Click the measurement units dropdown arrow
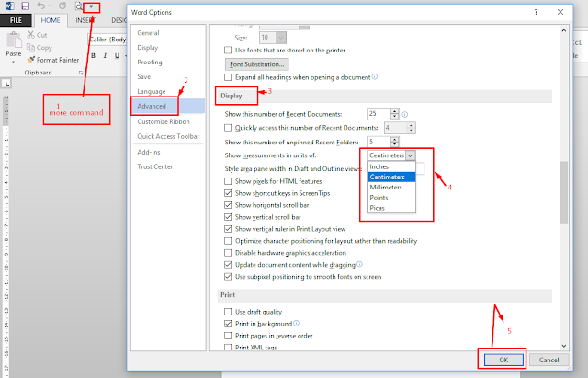Viewport: 588px width, 378px height. click(x=411, y=155)
